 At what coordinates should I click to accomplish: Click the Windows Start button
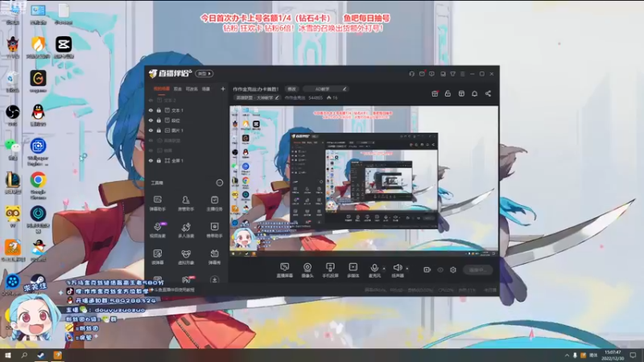(8, 356)
